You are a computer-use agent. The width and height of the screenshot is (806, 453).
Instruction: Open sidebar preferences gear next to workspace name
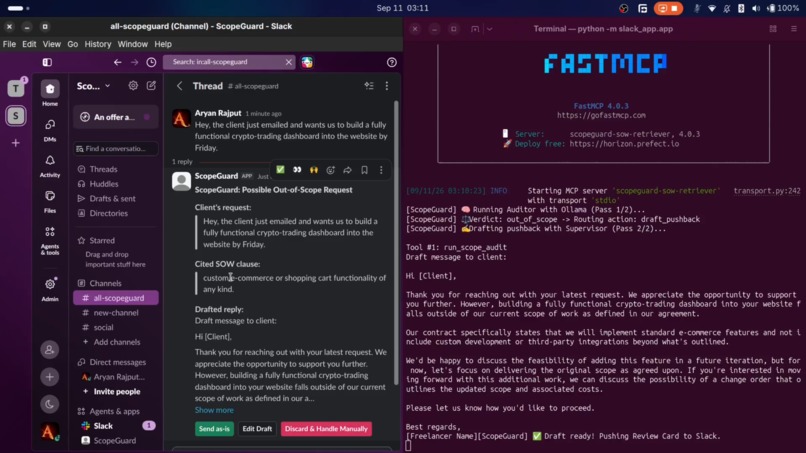(133, 86)
